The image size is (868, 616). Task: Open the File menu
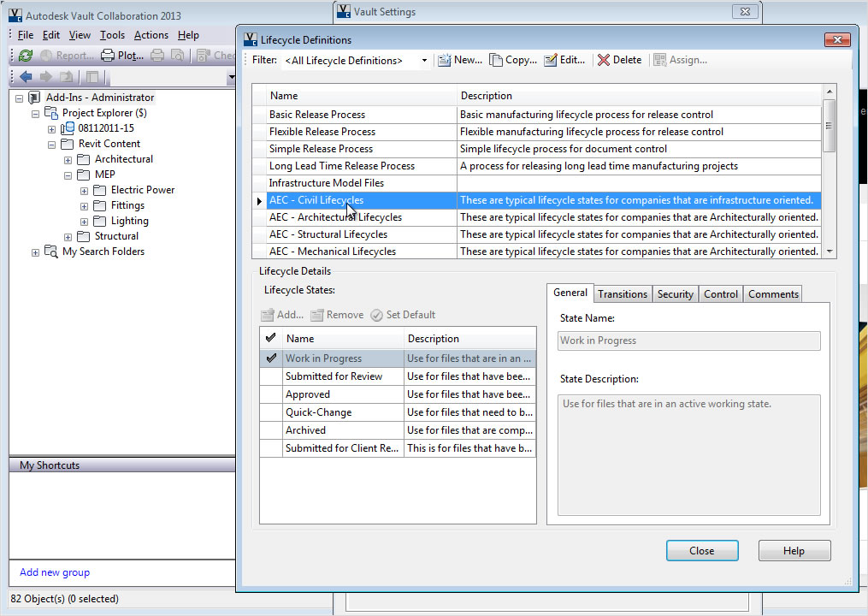click(26, 35)
